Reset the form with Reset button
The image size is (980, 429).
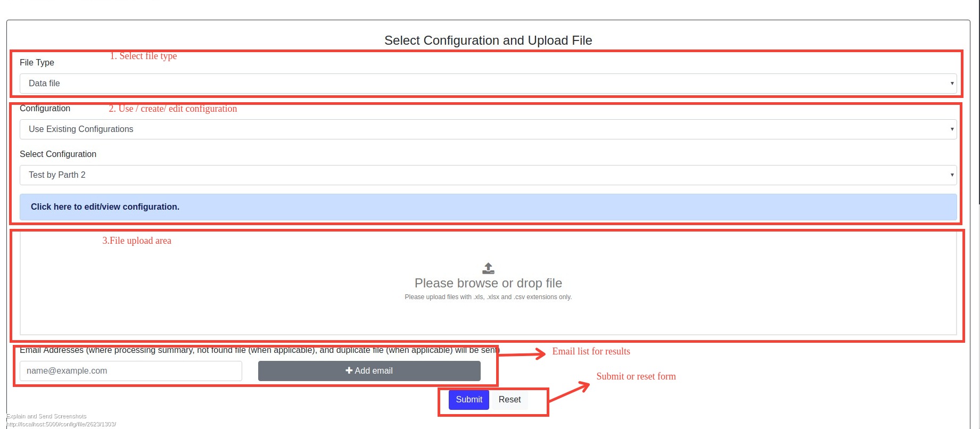[509, 400]
